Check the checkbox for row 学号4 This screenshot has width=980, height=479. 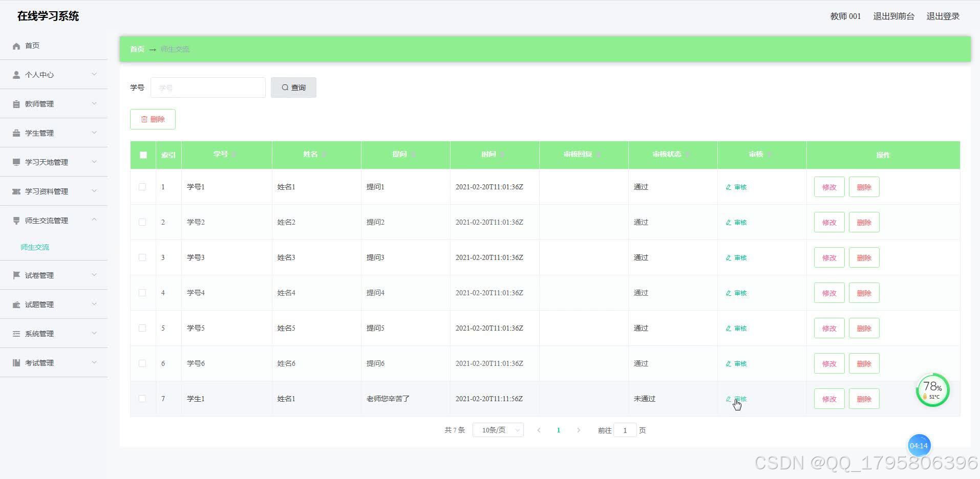(142, 293)
